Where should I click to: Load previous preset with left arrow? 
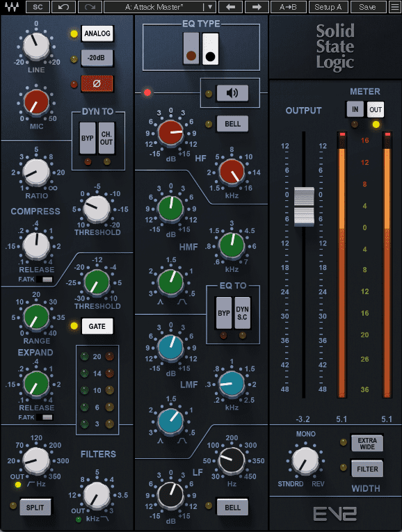(231, 7)
